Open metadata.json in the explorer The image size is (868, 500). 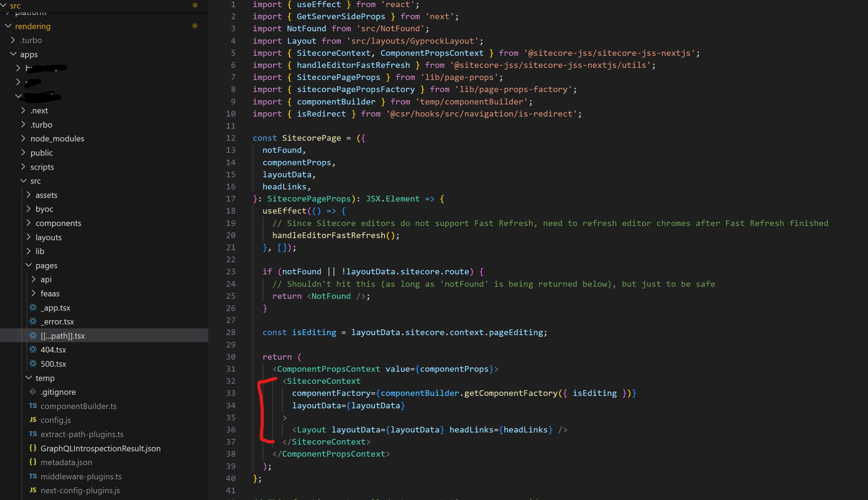(x=66, y=462)
